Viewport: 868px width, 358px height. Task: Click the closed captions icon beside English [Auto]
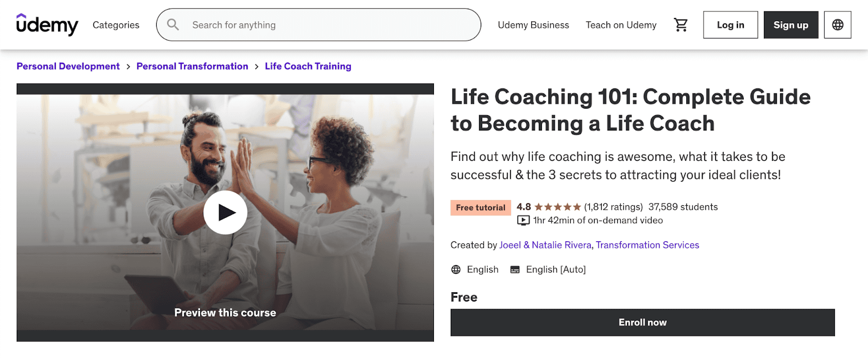(x=514, y=269)
